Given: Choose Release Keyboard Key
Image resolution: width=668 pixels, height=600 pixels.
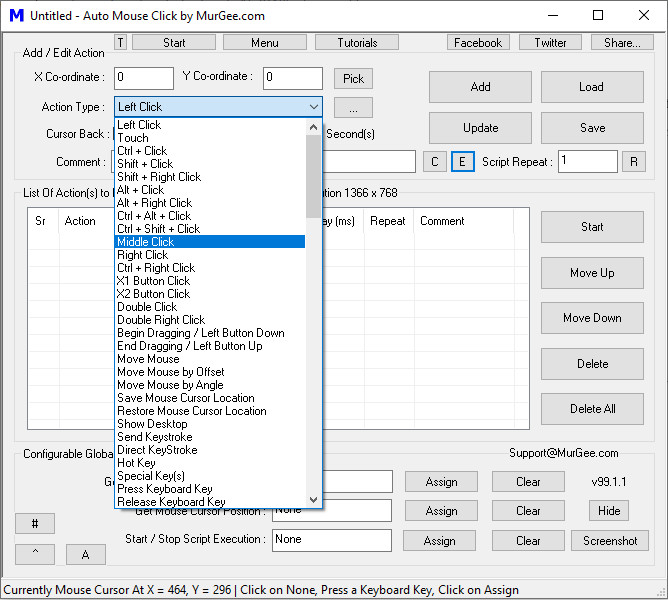Looking at the screenshot, I should [210, 502].
